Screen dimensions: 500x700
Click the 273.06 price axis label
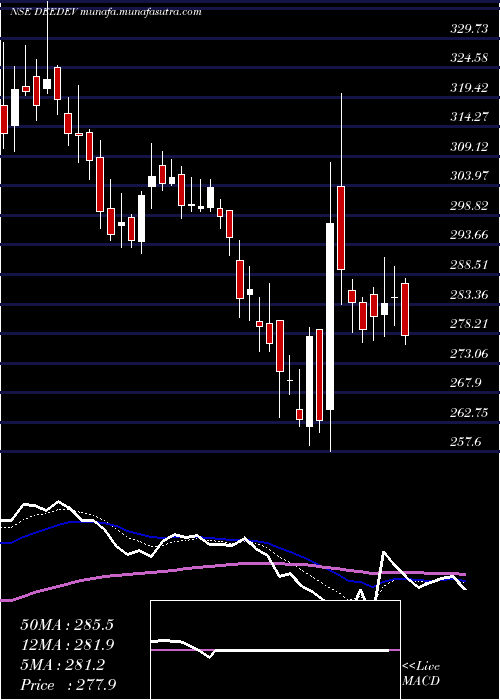[469, 353]
